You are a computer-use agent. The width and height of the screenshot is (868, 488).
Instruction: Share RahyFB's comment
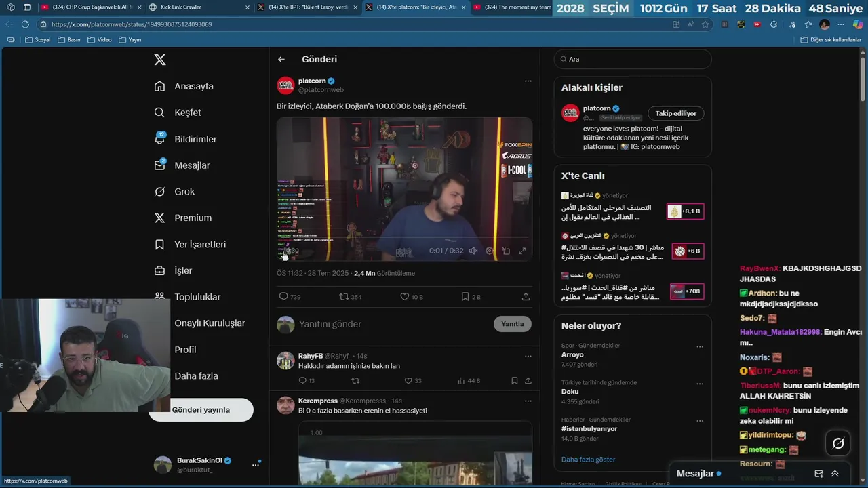(528, 381)
